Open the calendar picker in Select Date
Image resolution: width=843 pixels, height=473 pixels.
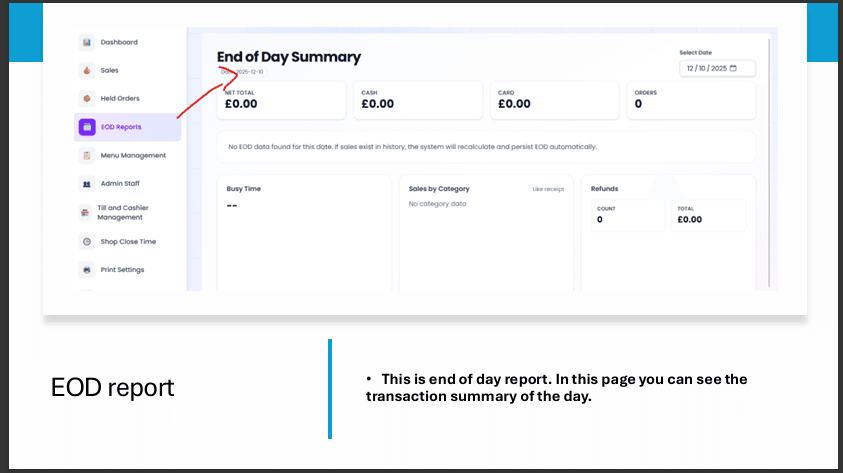tap(733, 69)
